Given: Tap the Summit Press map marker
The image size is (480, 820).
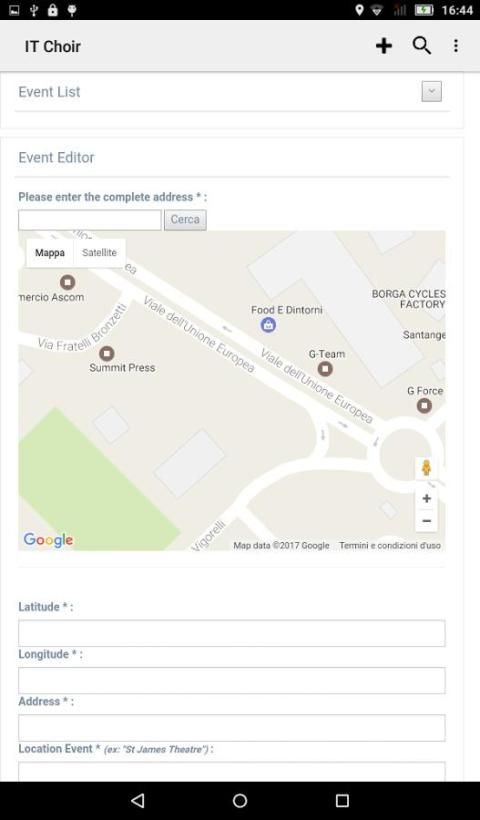Looking at the screenshot, I should (x=107, y=354).
